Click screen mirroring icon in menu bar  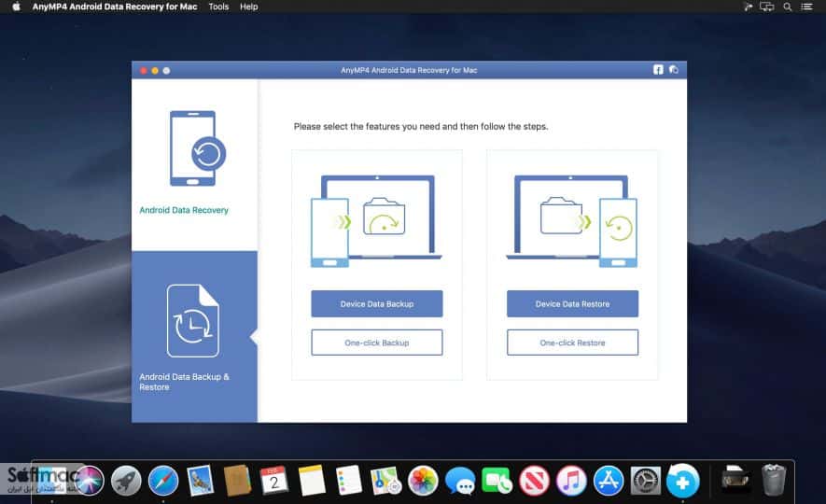pos(767,7)
